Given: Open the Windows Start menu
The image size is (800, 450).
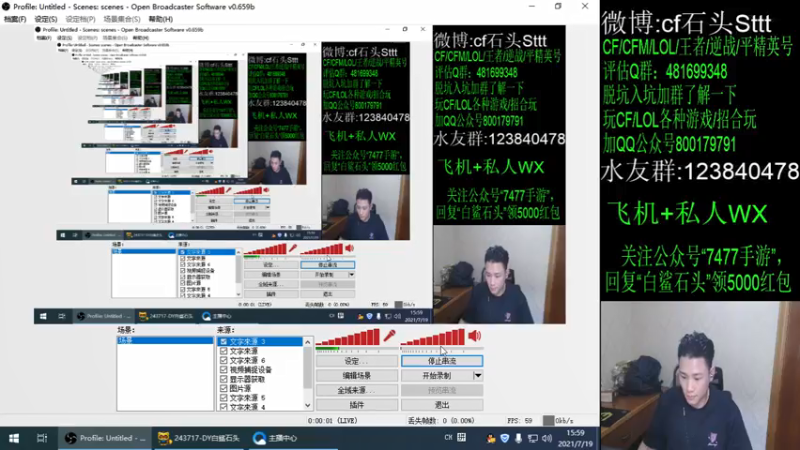Looking at the screenshot, I should tap(14, 438).
